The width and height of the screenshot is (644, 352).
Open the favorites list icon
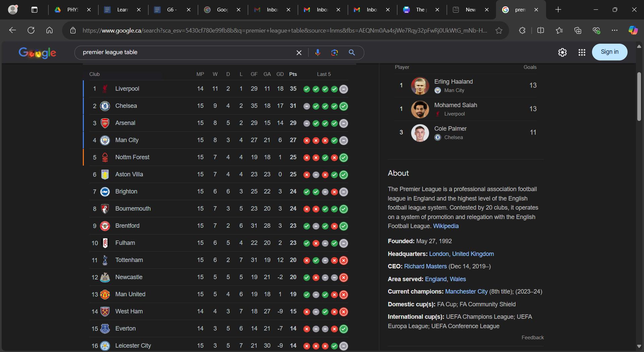pyautogui.click(x=559, y=30)
